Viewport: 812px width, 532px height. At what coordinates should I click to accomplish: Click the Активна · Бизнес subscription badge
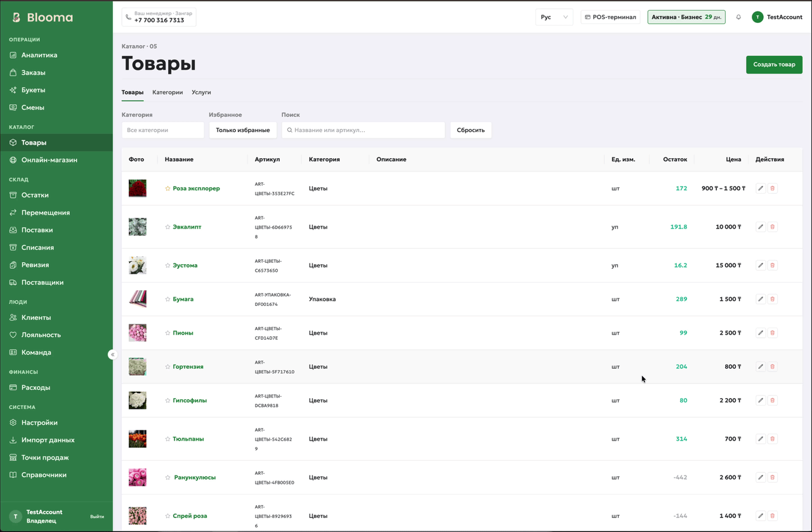click(686, 17)
